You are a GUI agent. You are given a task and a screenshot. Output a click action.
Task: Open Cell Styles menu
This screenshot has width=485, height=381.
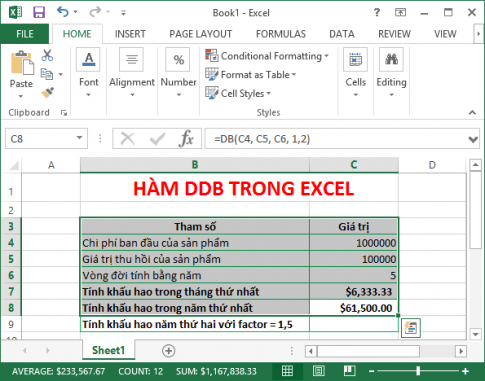(x=238, y=93)
